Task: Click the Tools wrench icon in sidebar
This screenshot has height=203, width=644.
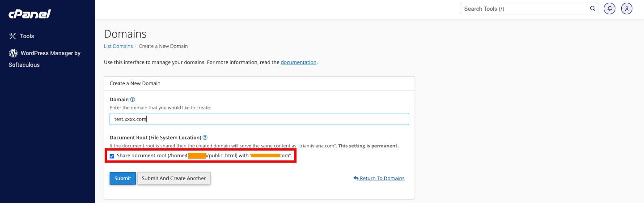Action: coord(13,36)
